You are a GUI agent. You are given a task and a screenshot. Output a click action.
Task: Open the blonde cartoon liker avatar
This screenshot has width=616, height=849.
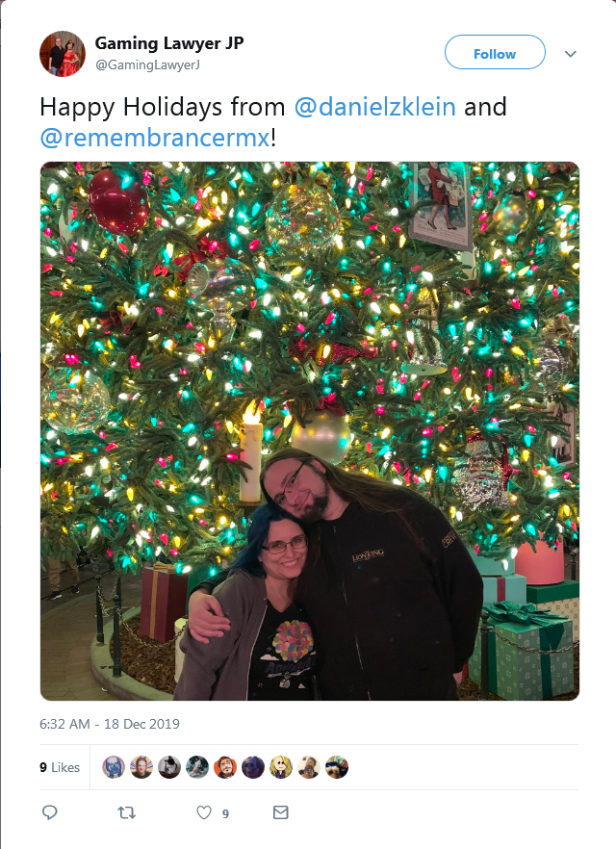pos(281,767)
